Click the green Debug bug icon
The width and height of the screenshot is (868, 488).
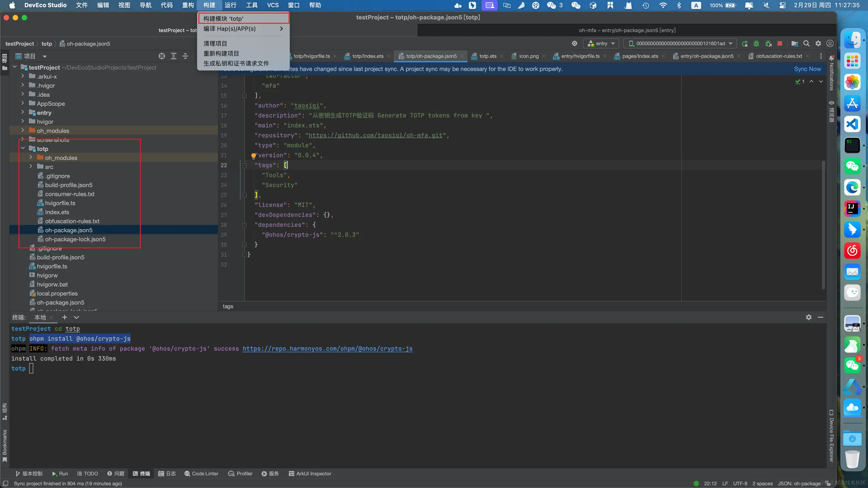point(756,43)
